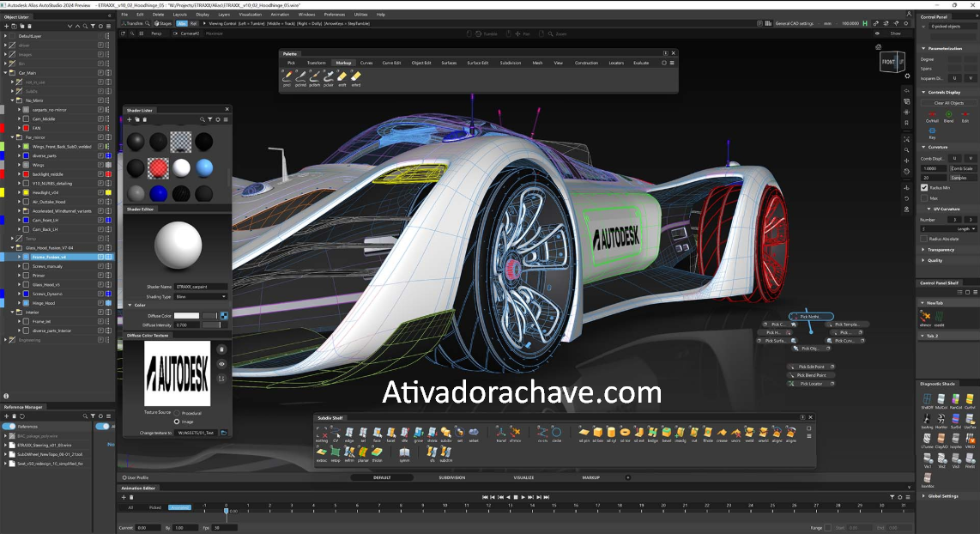
Task: Choose the bridge subdivision tool
Action: click(652, 434)
